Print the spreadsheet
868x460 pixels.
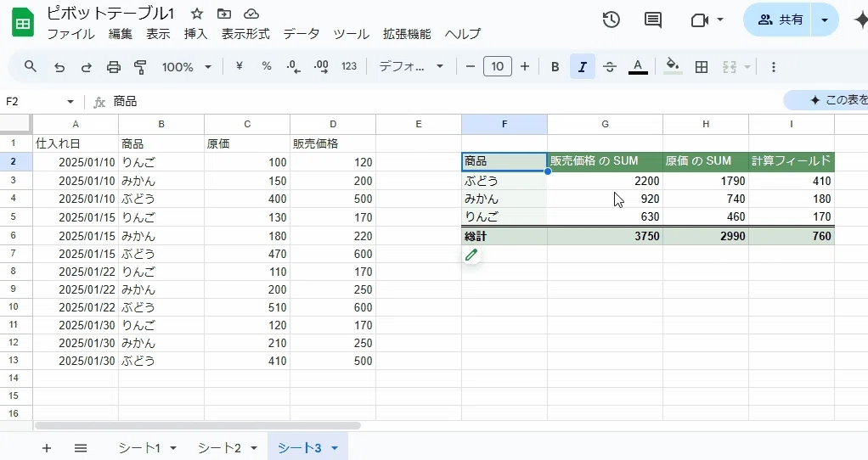(114, 67)
